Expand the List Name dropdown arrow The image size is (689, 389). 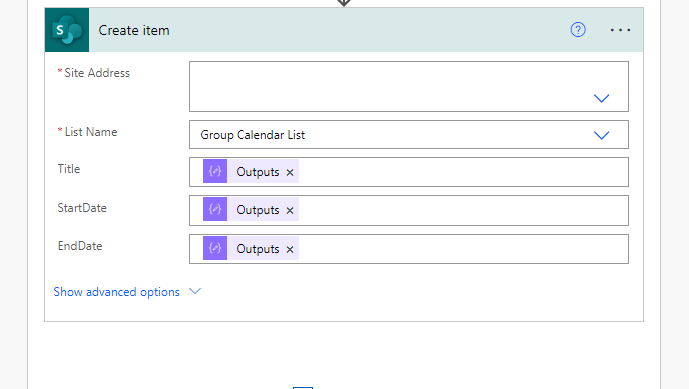coord(601,135)
